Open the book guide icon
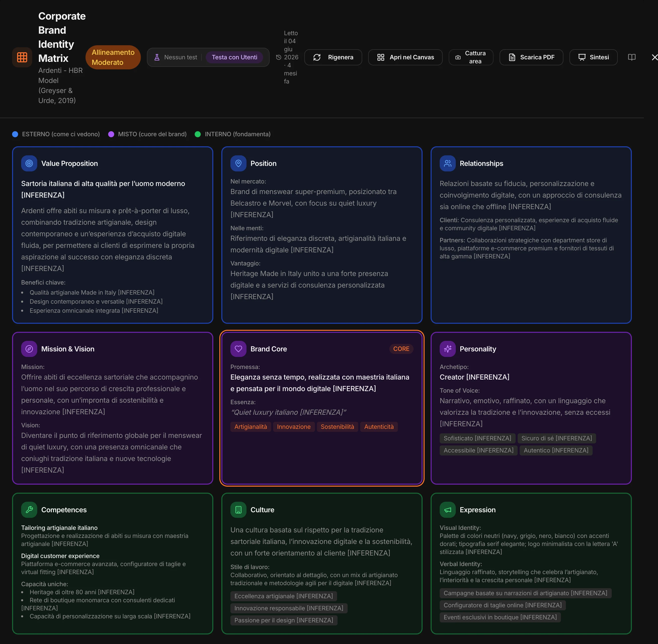 click(x=632, y=57)
